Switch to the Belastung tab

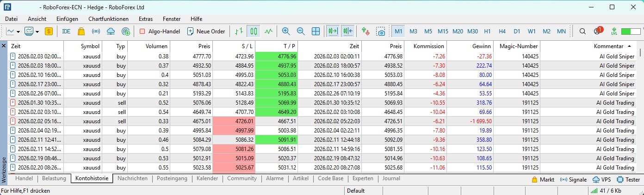(x=54, y=178)
